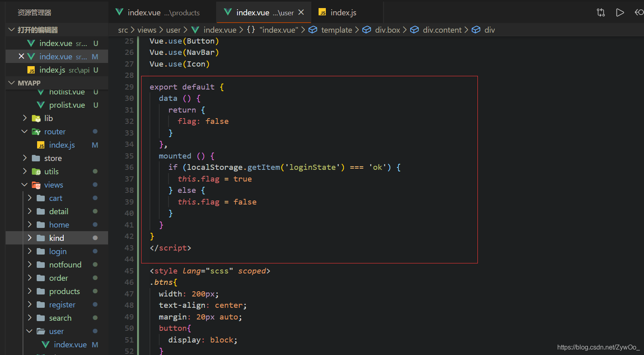
Task: Click '.btns{' selector on line 46
Action: coord(163,282)
